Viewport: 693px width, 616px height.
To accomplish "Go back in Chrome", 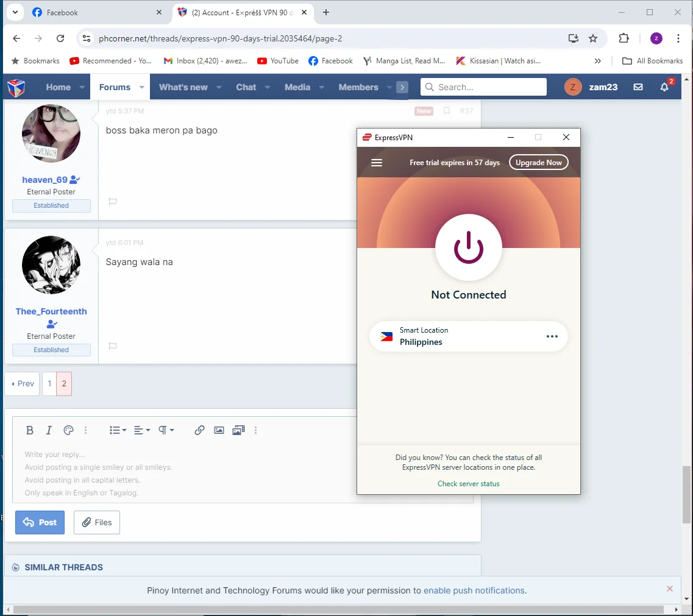I will point(16,38).
